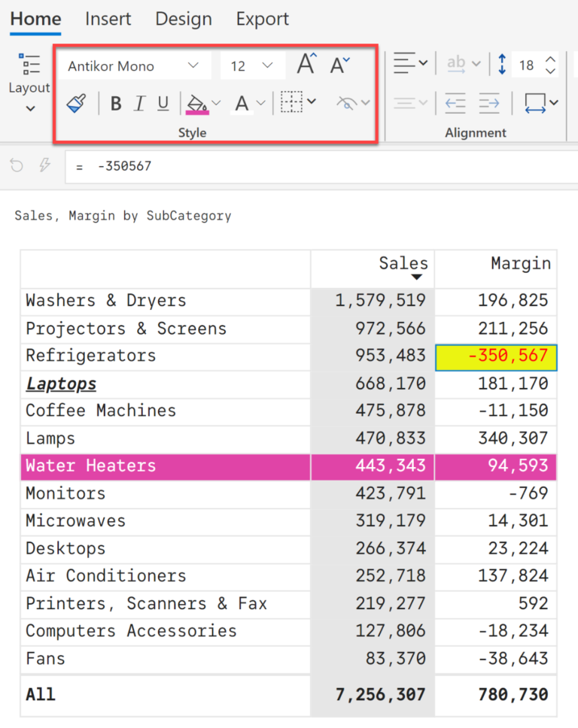Click the Increase Font Size icon

coord(306,64)
